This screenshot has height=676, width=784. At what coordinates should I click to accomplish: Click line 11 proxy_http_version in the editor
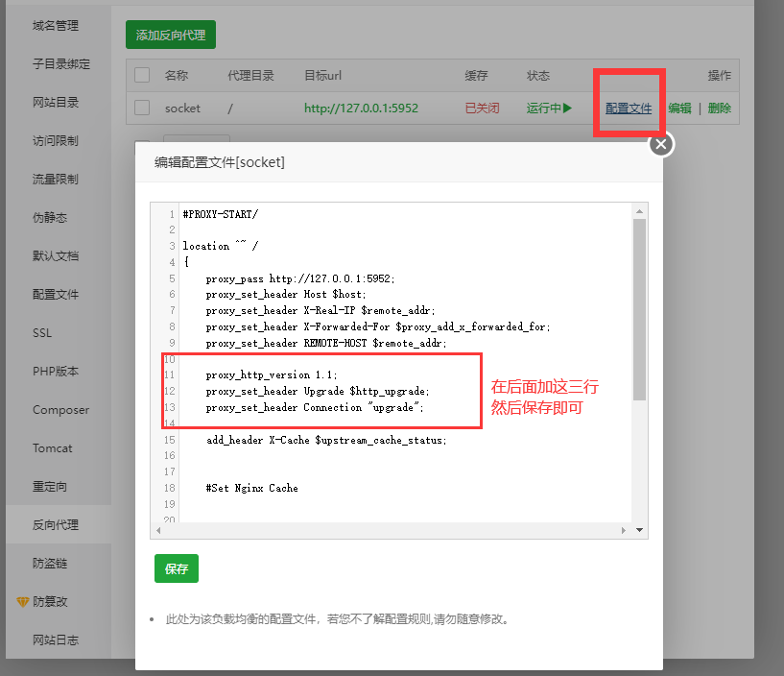271,375
